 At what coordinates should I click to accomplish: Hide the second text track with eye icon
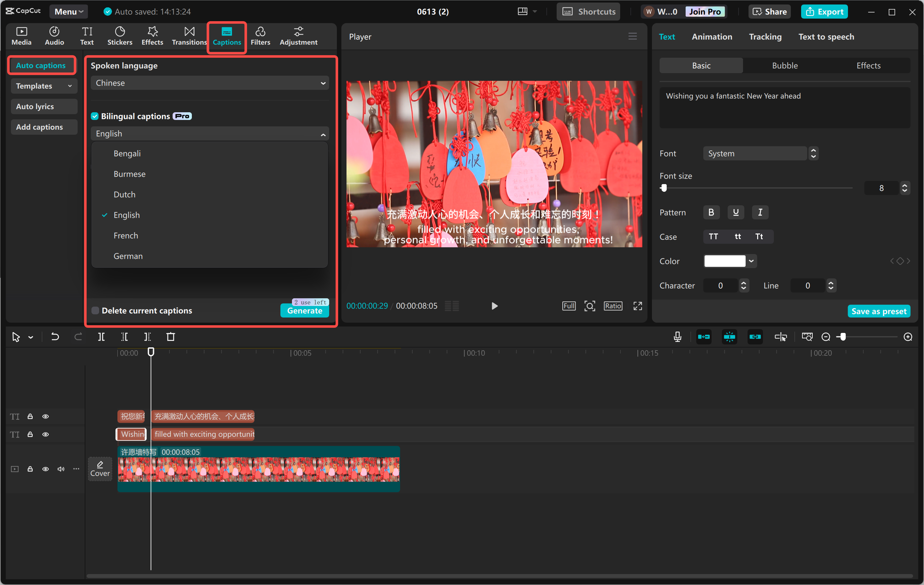pyautogui.click(x=46, y=434)
